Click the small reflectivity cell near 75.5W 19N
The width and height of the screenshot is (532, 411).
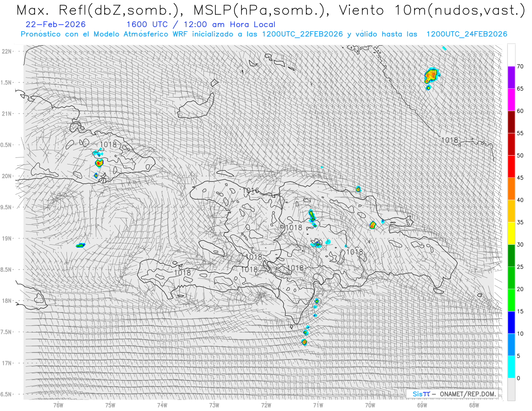click(x=80, y=245)
